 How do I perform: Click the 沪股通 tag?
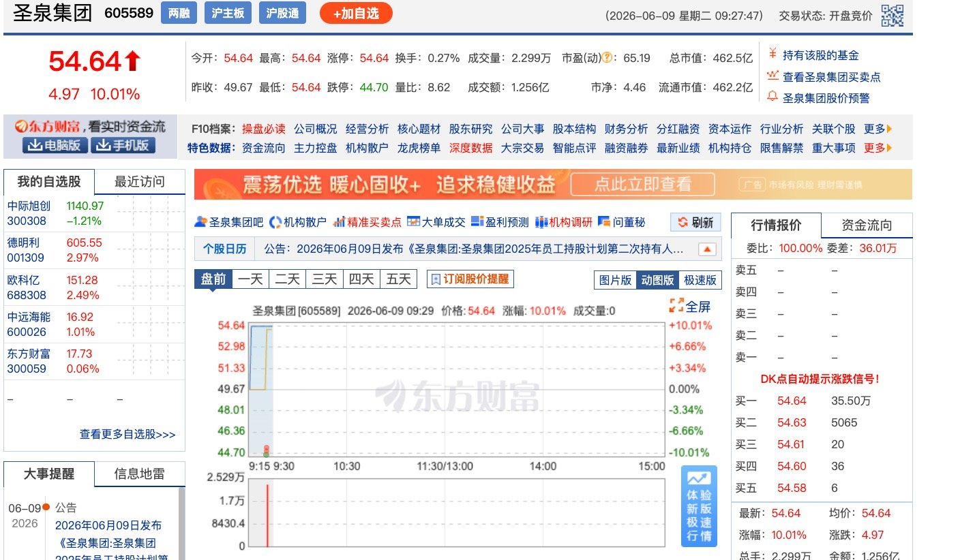coord(282,13)
